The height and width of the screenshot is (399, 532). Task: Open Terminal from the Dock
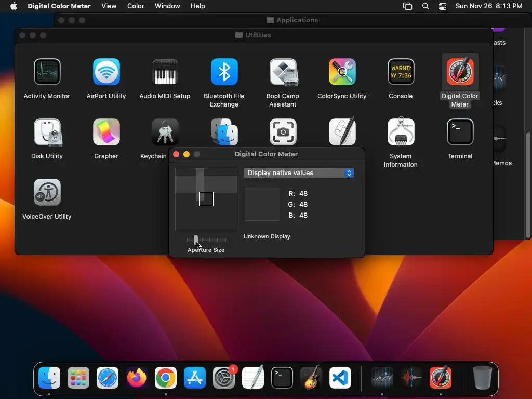282,378
